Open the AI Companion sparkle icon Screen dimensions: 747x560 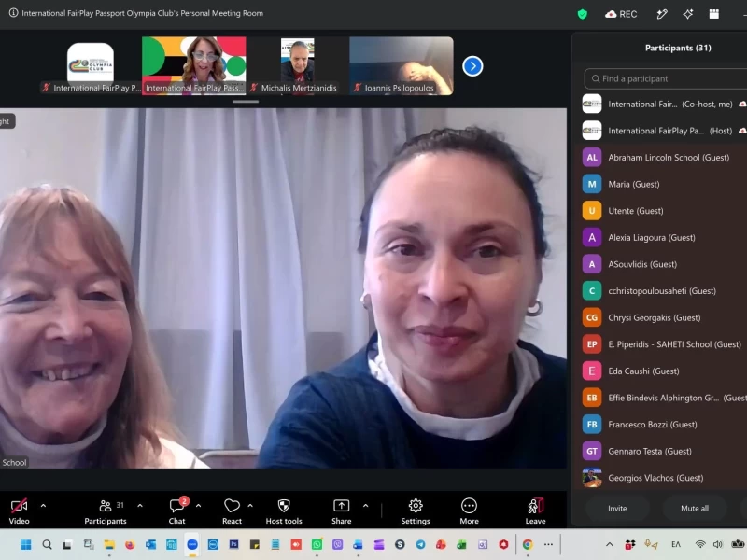687,14
